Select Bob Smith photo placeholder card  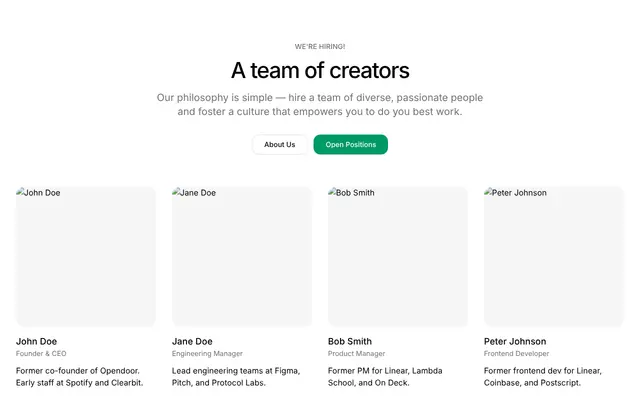click(x=398, y=257)
